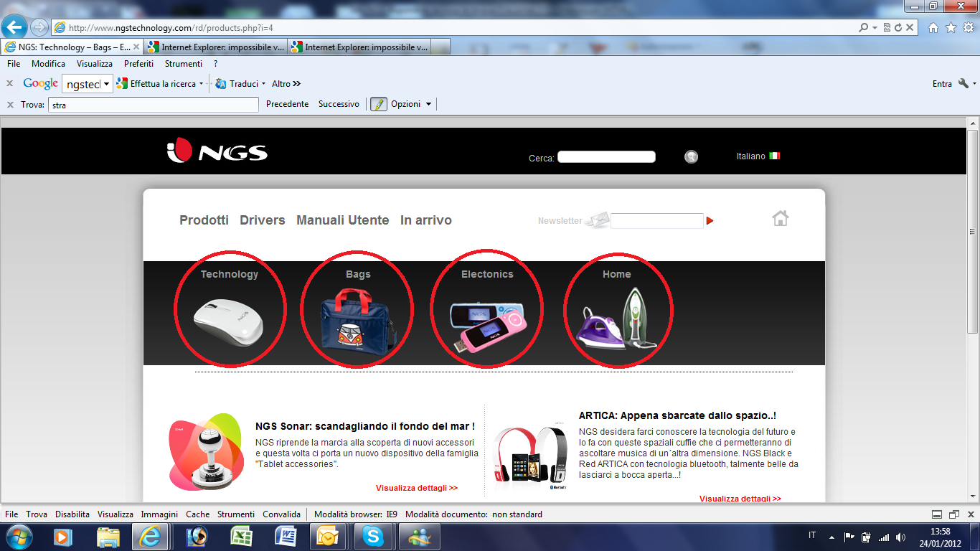Switch to the second Internet Explorer tab
This screenshot has height=551, width=980.
click(215, 47)
